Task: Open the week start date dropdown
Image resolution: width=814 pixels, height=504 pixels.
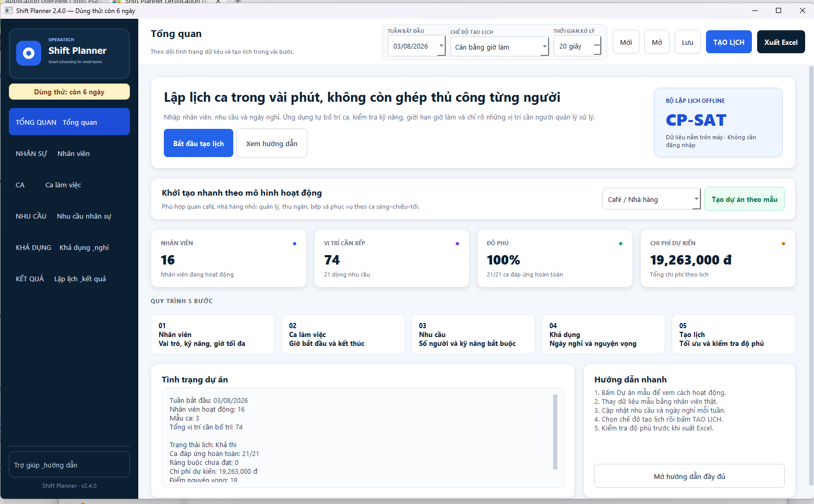Action: coord(441,46)
